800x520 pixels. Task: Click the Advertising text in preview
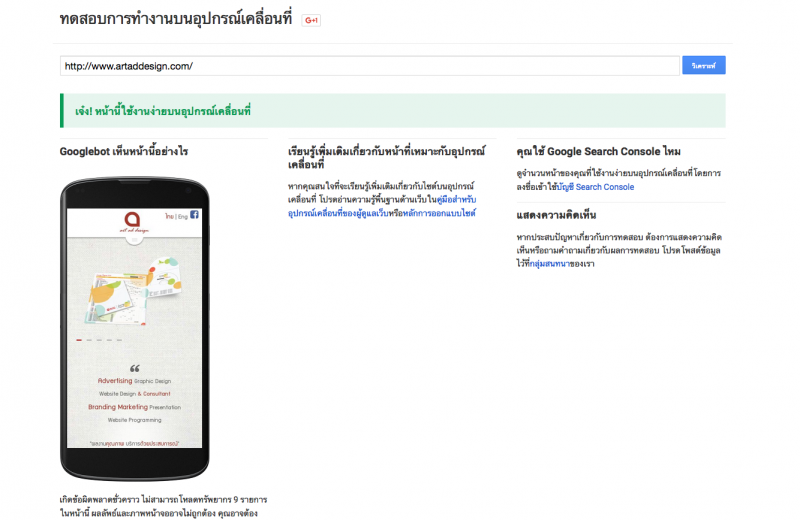115,381
